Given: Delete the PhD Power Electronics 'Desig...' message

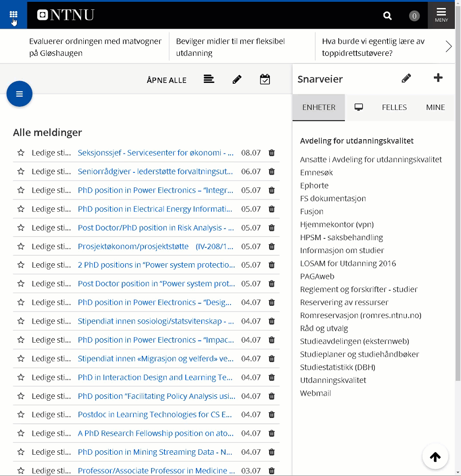Looking at the screenshot, I should pos(271,302).
